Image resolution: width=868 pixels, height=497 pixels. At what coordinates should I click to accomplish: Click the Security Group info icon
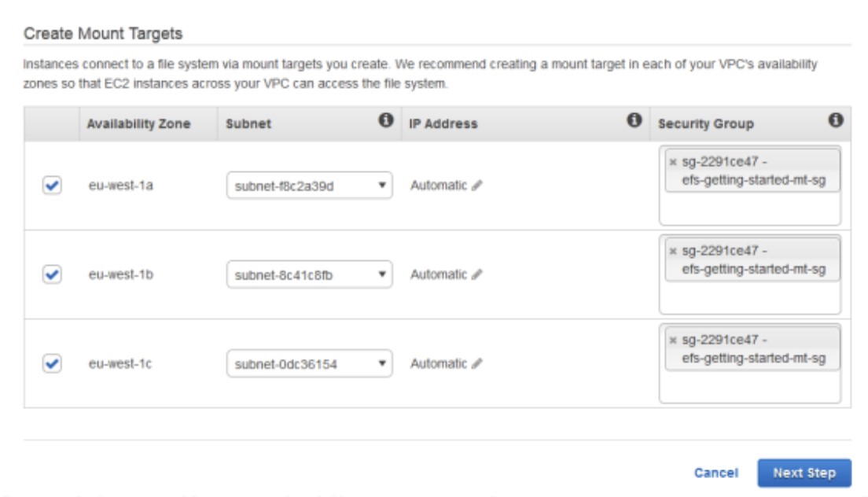coord(836,121)
